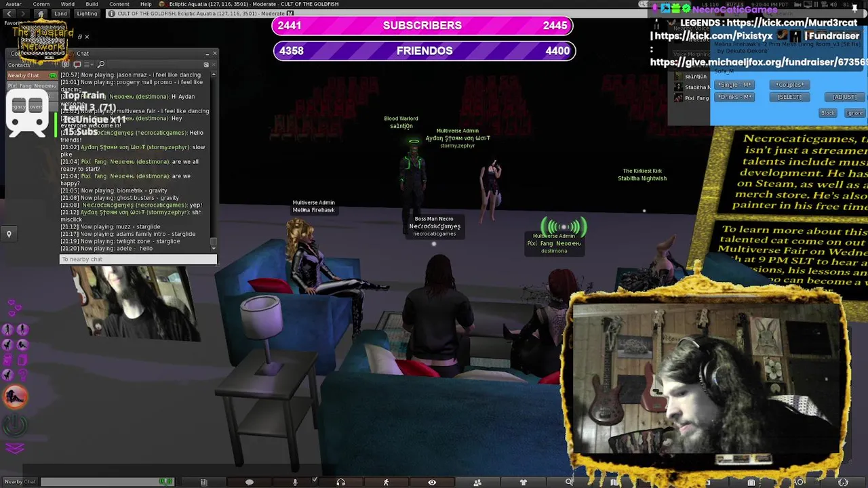This screenshot has height=488, width=868.
Task: Click the pink power HUD button
Action: (15, 425)
